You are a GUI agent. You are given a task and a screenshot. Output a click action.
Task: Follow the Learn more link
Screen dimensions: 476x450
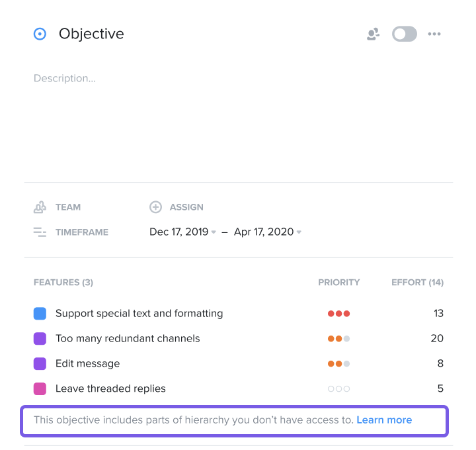[384, 420]
